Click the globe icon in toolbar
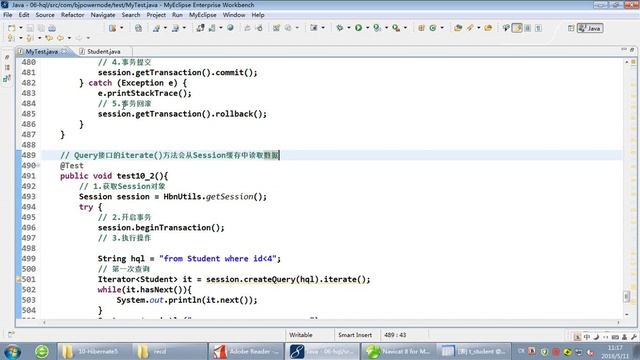This screenshot has width=640, height=360. point(230,28)
